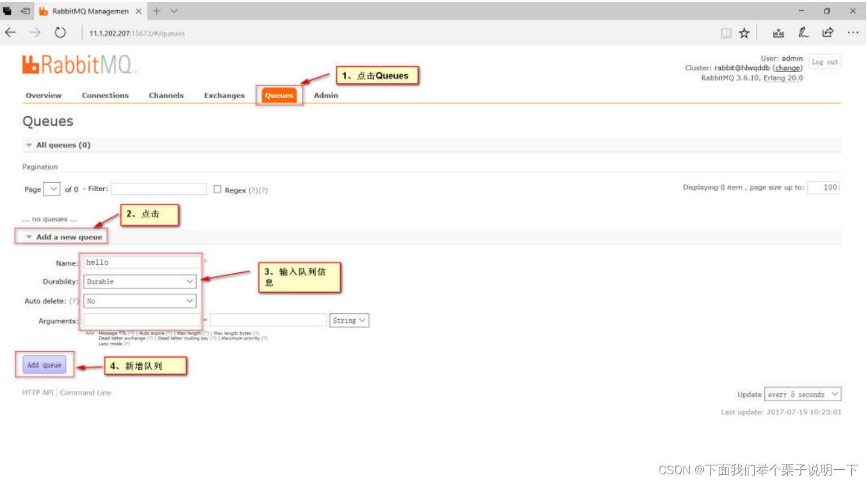Open the Command Line link

tap(85, 393)
